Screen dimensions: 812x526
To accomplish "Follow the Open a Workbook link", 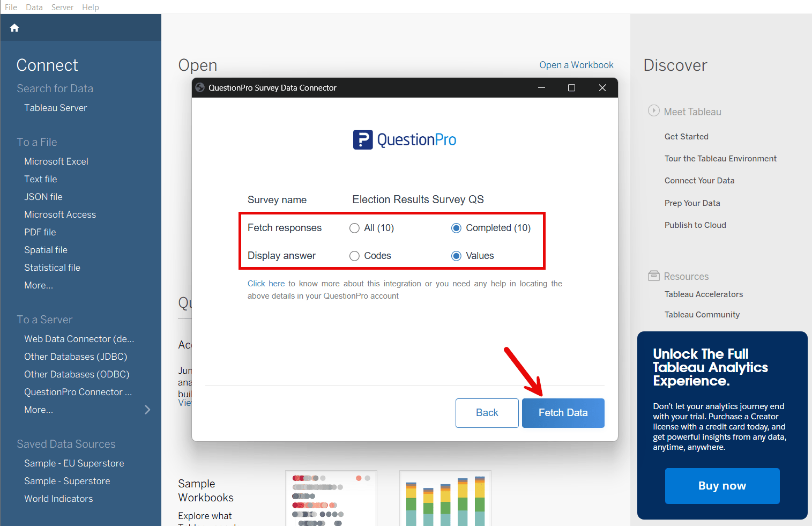I will click(x=577, y=65).
